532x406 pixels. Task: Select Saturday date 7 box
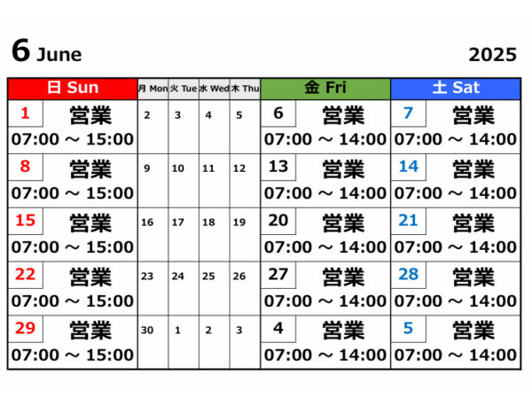(x=409, y=113)
